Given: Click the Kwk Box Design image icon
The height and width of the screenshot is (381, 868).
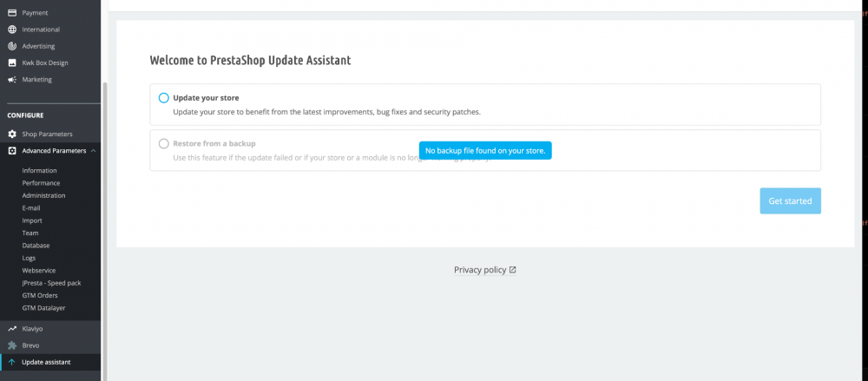Looking at the screenshot, I should pyautogui.click(x=11, y=62).
